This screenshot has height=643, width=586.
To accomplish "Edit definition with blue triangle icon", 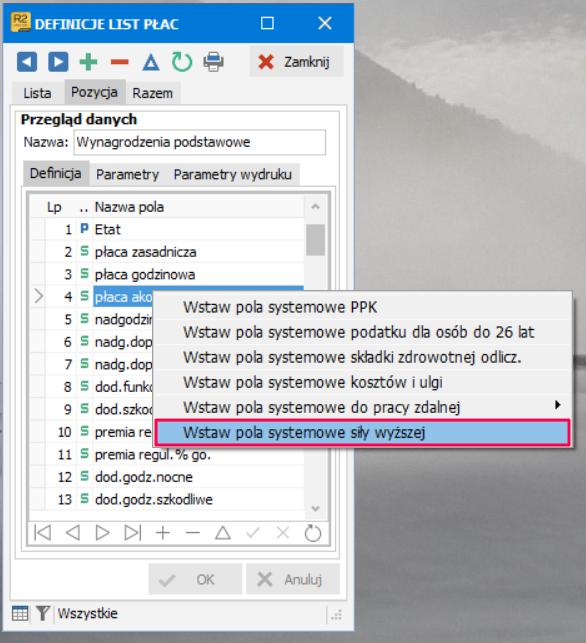I will coord(151,62).
